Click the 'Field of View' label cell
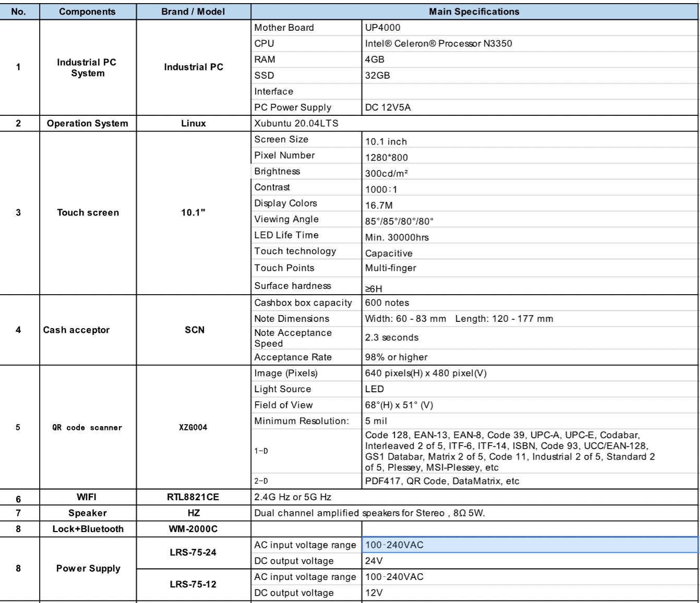 [x=307, y=405]
